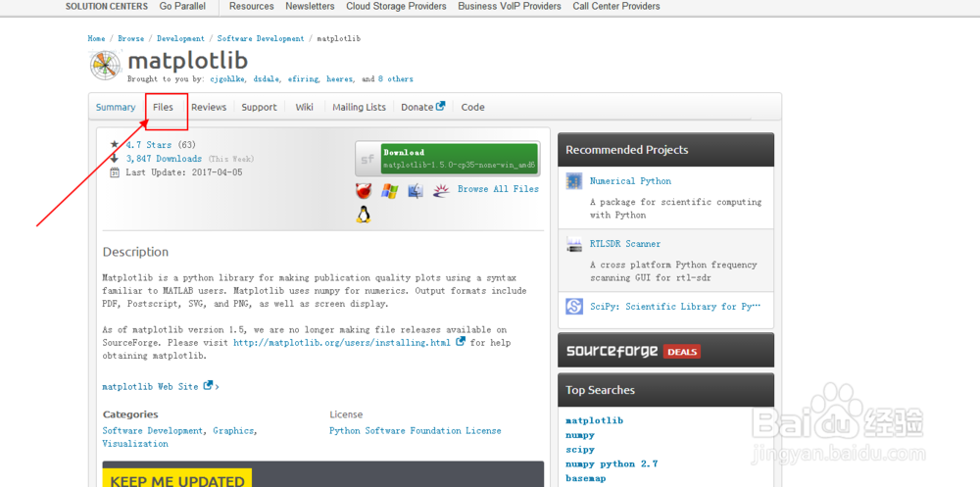
Task: Open contributor heeres profile
Action: (x=341, y=79)
